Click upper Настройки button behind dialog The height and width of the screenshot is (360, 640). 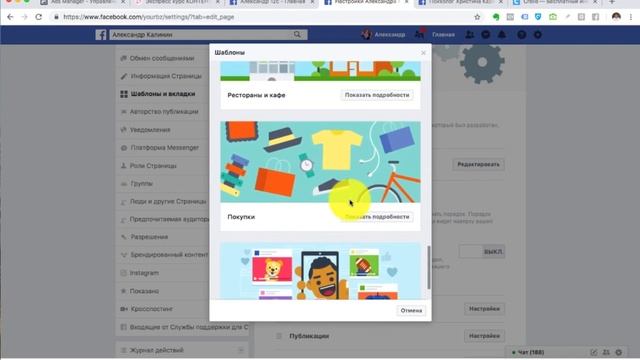(x=484, y=309)
